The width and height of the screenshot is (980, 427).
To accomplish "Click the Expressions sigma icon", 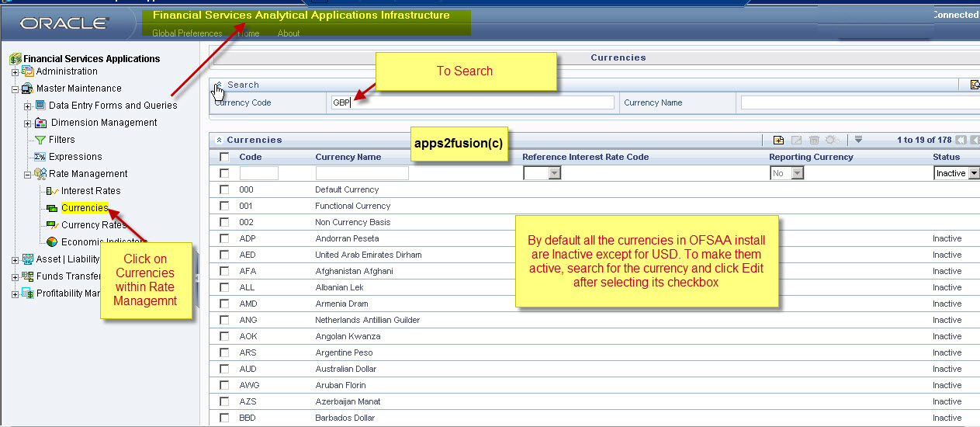I will coord(40,157).
